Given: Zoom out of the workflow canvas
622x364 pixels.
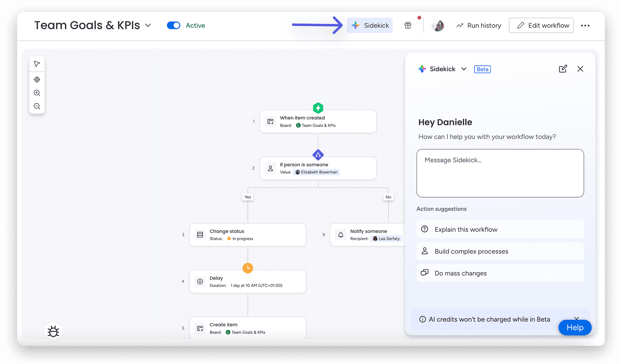Looking at the screenshot, I should 37,106.
